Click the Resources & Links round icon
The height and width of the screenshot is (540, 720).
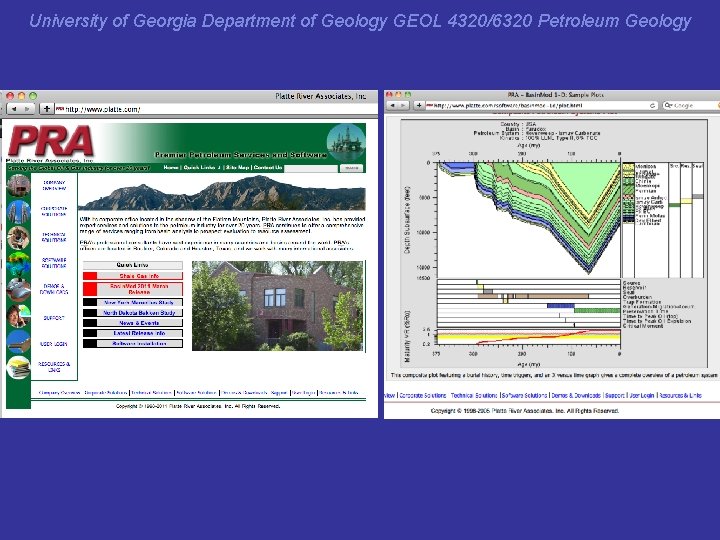[18, 367]
